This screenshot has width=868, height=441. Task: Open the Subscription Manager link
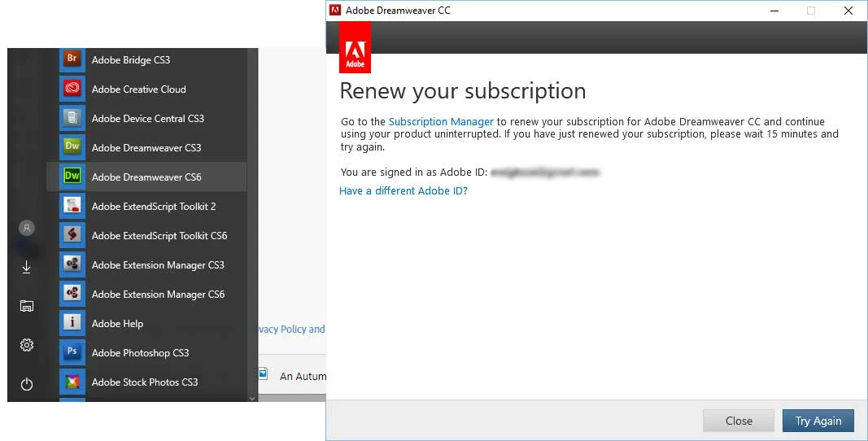click(441, 122)
